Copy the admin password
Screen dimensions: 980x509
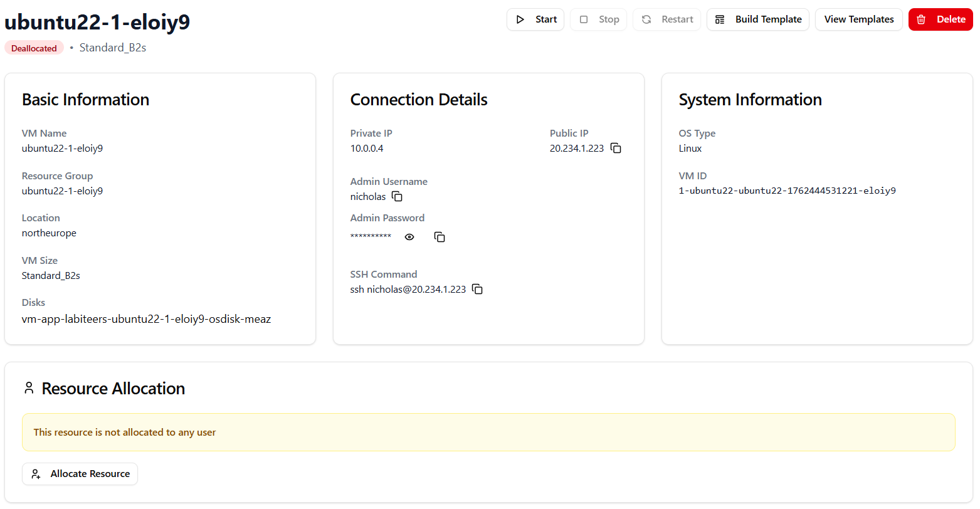(440, 237)
